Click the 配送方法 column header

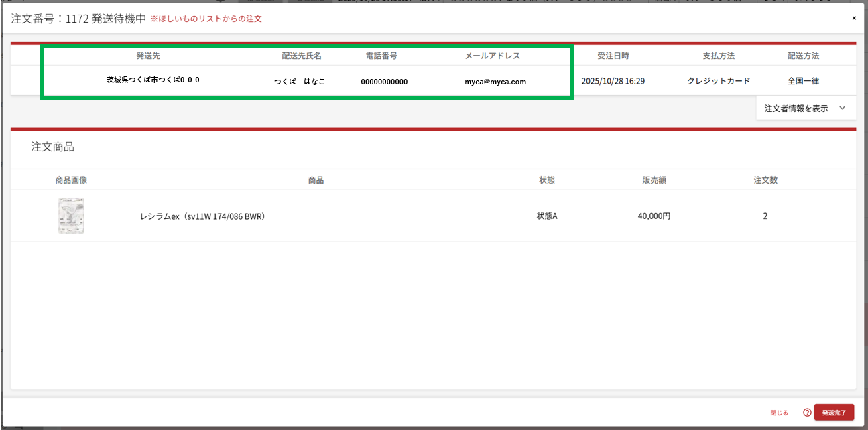click(803, 56)
